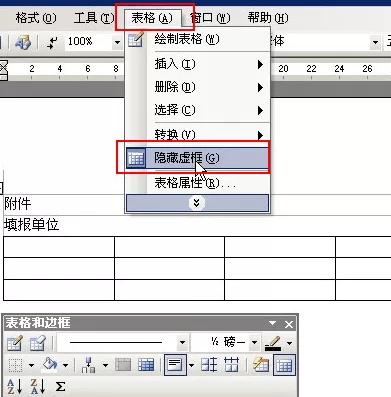Click the ruler at mark 4
Viewport: 391px width, 397px height.
[x=60, y=69]
